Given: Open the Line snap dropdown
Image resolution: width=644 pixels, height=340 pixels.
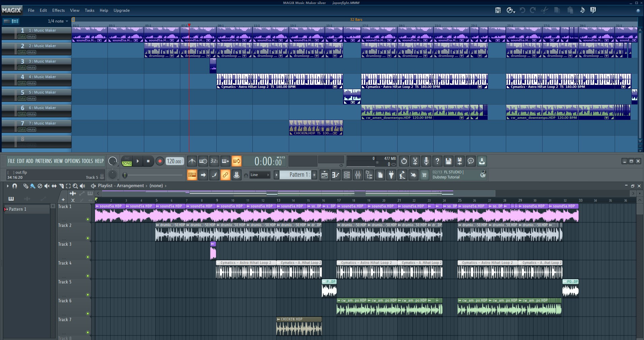Looking at the screenshot, I should [x=259, y=175].
